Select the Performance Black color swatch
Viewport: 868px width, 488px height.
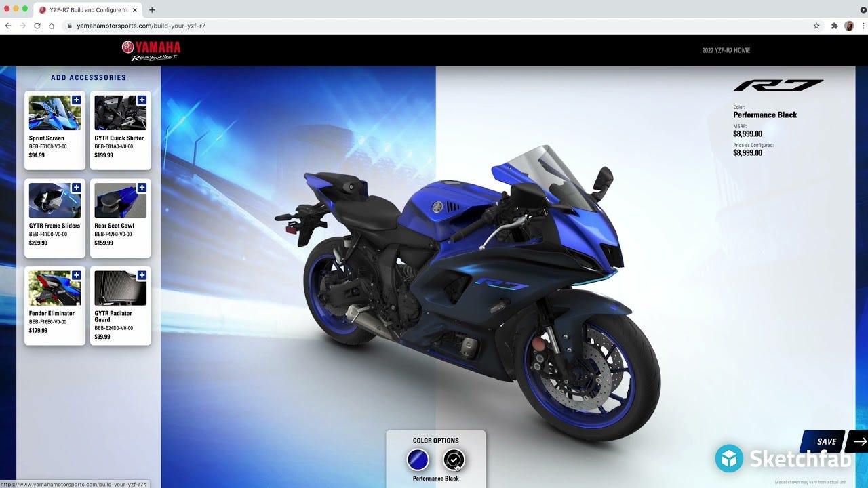[454, 460]
